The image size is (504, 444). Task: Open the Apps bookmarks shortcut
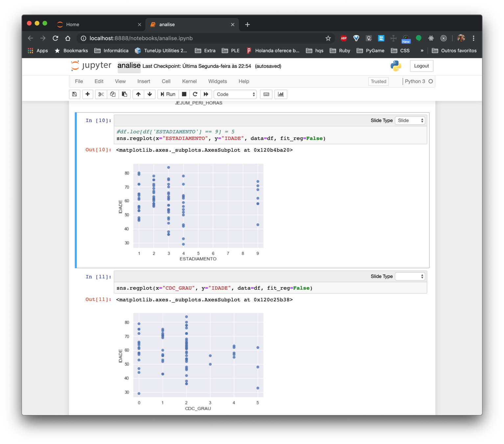[38, 51]
